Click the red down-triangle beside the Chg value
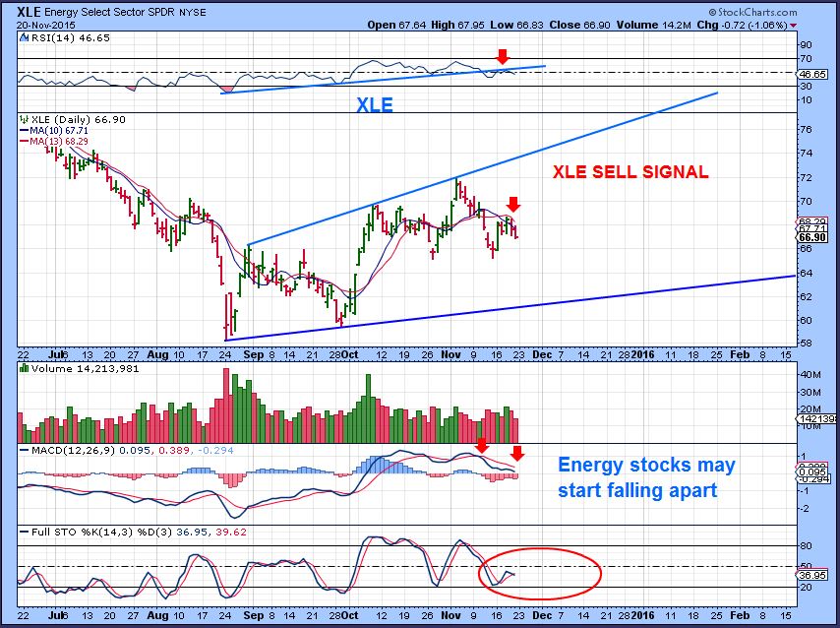Image resolution: width=840 pixels, height=628 pixels. pos(793,26)
